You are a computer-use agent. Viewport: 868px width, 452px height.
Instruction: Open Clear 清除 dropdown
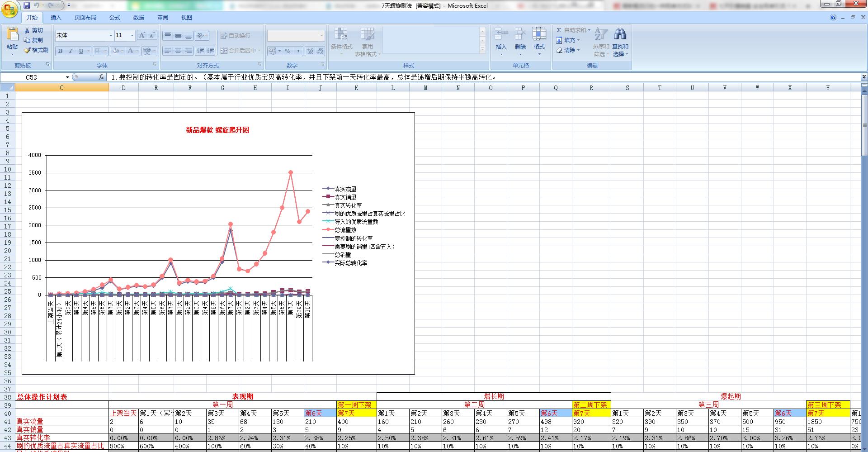point(569,50)
